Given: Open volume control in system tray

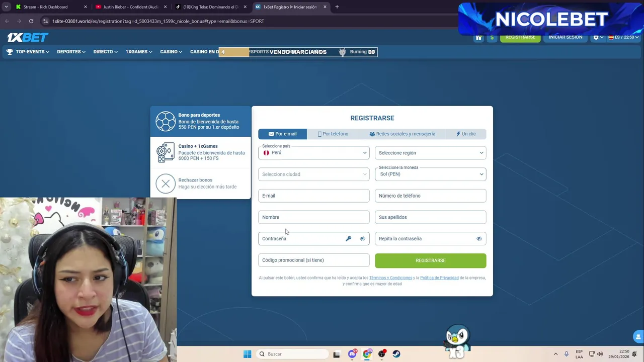Looking at the screenshot, I should click(x=600, y=354).
